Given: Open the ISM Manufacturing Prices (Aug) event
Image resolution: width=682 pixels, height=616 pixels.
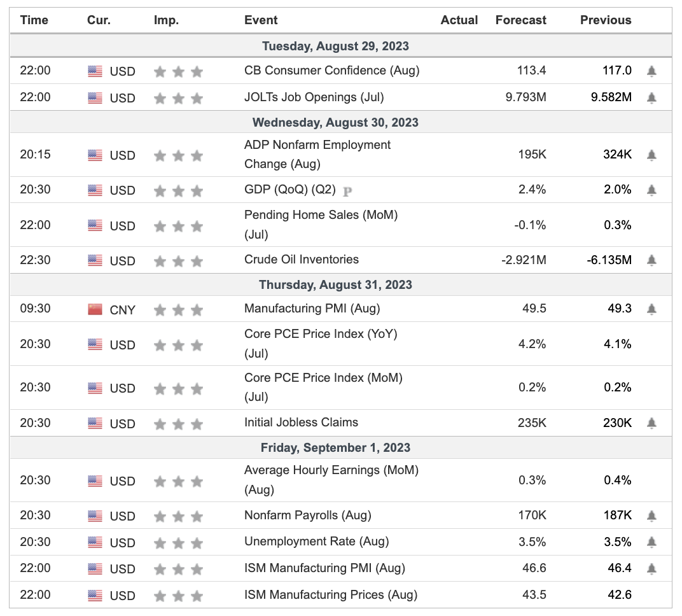Looking at the screenshot, I should (330, 595).
